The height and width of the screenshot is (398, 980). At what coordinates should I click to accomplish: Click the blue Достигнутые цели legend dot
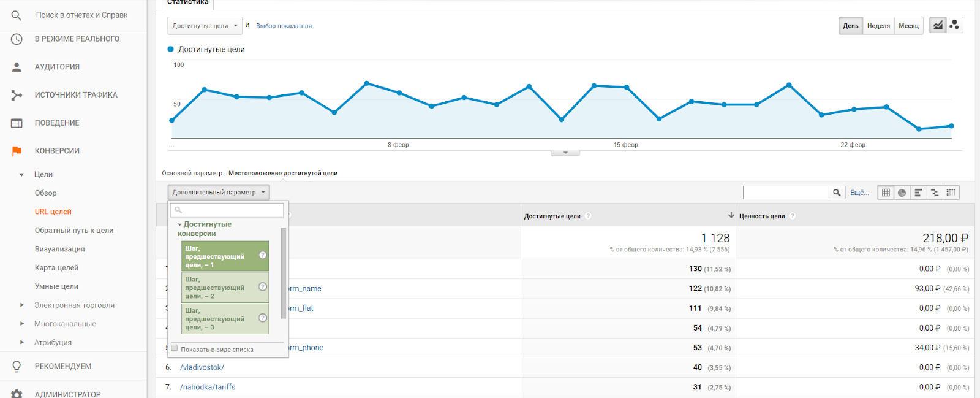tap(171, 49)
